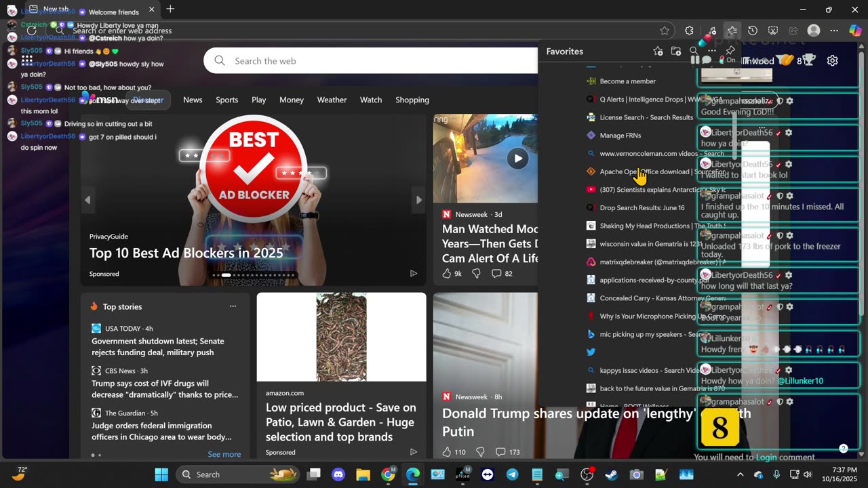Image resolution: width=868 pixels, height=488 pixels.
Task: Open Top stories more options ellipsis
Action: click(233, 306)
